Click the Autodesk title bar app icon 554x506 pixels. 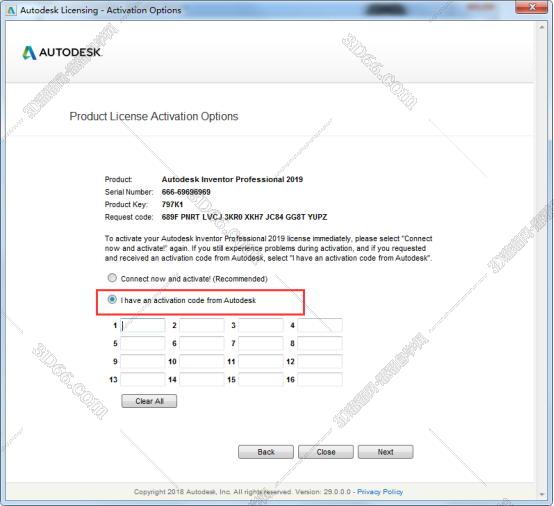pos(11,10)
